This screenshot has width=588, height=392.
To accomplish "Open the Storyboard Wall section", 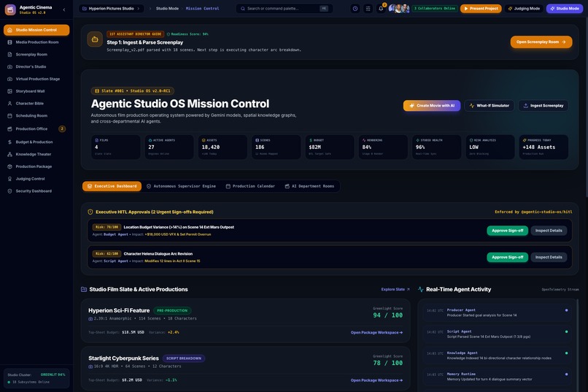I will tap(36, 91).
